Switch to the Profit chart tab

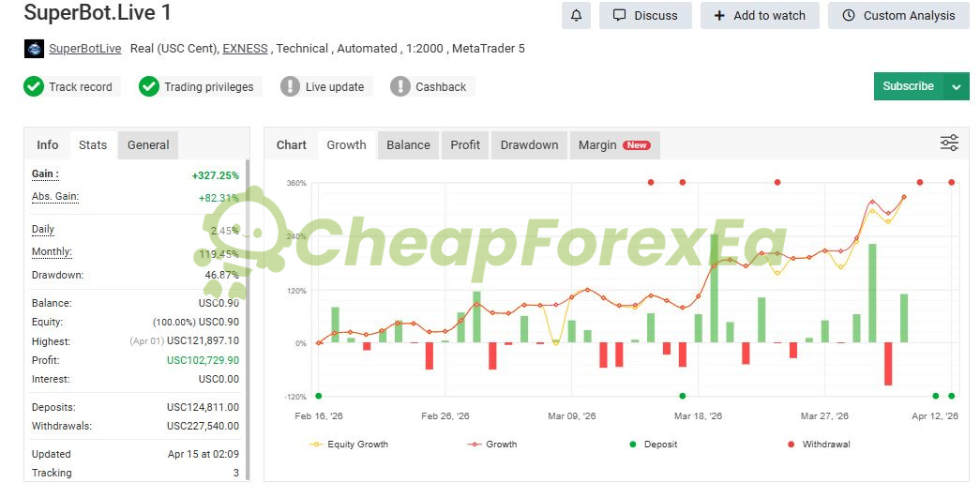pyautogui.click(x=465, y=145)
